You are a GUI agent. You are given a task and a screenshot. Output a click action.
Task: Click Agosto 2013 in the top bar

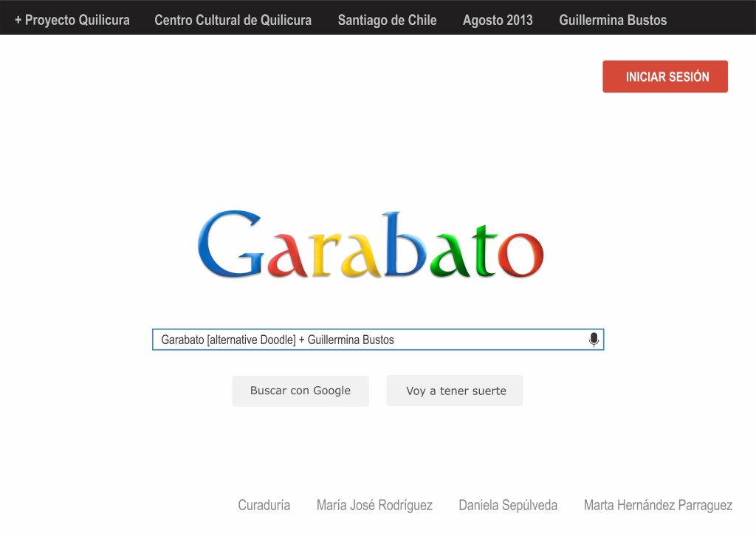point(498,20)
